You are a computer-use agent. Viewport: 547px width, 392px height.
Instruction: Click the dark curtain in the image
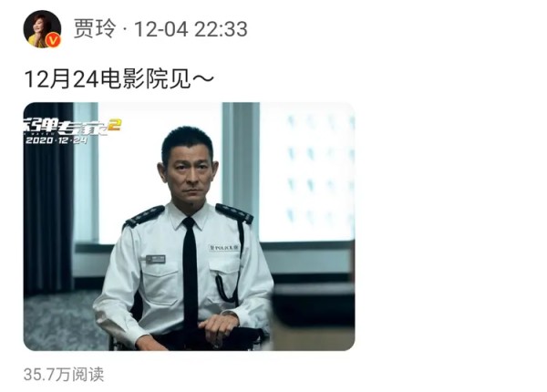click(x=48, y=199)
